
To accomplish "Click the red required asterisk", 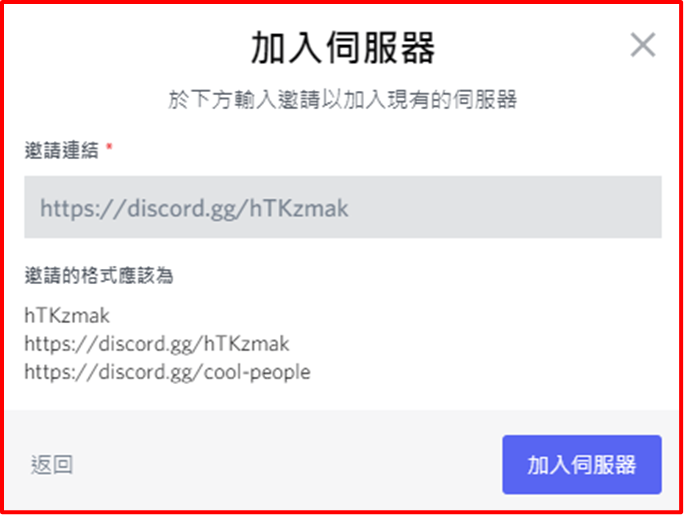I will pyautogui.click(x=109, y=147).
